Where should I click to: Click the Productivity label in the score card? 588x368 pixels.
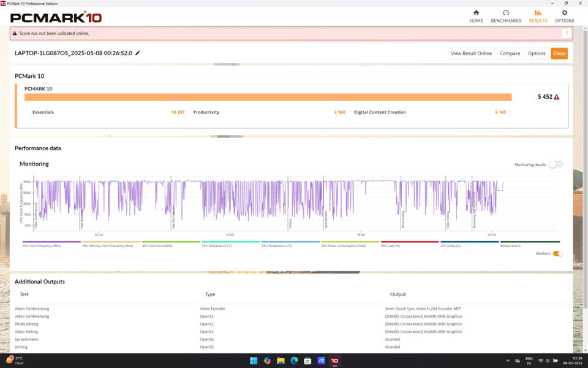206,112
